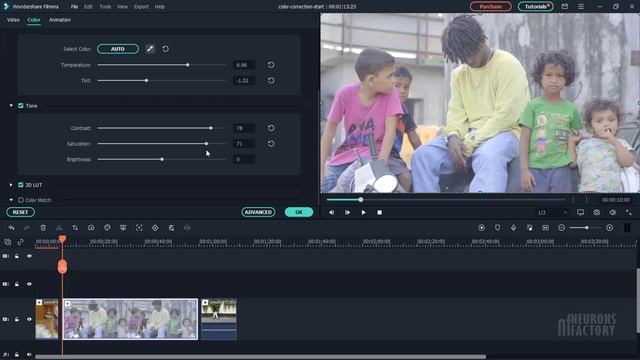
Task: Take a snapshot with camera icon
Action: point(596,212)
